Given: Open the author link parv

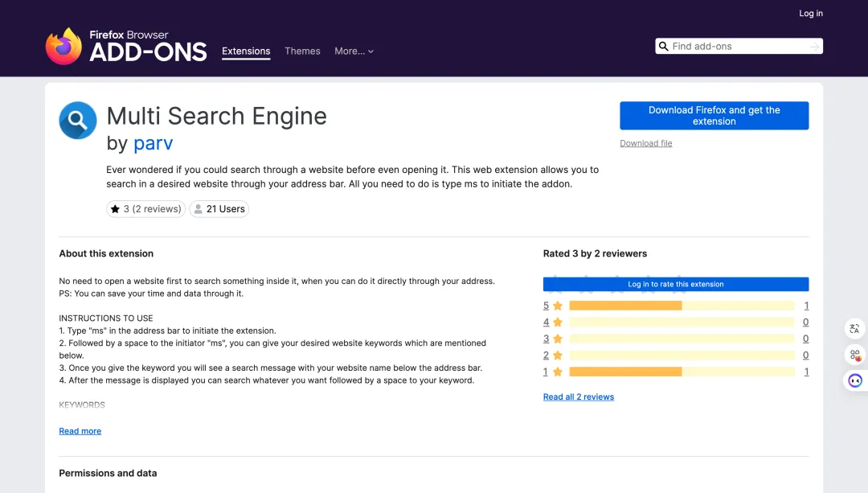Looking at the screenshot, I should tap(153, 144).
